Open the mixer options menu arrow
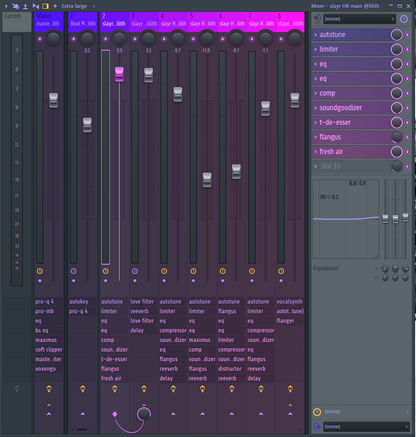The width and height of the screenshot is (416, 437). pos(6,6)
